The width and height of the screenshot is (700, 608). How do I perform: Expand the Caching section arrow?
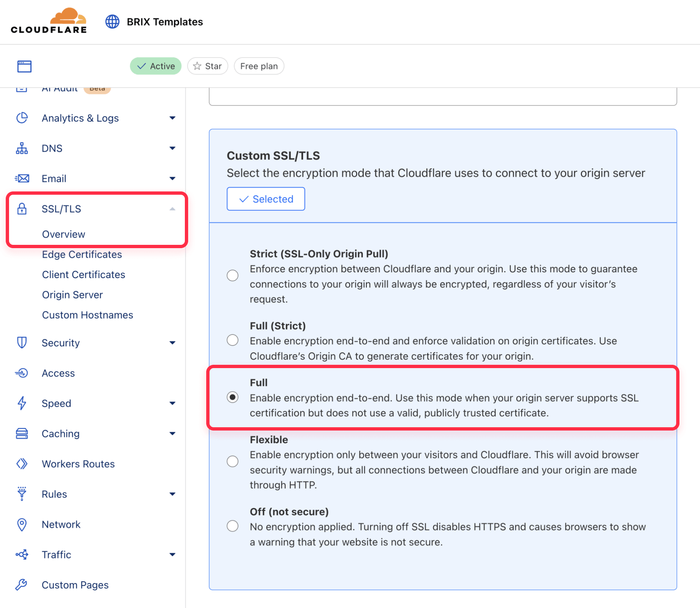click(173, 433)
